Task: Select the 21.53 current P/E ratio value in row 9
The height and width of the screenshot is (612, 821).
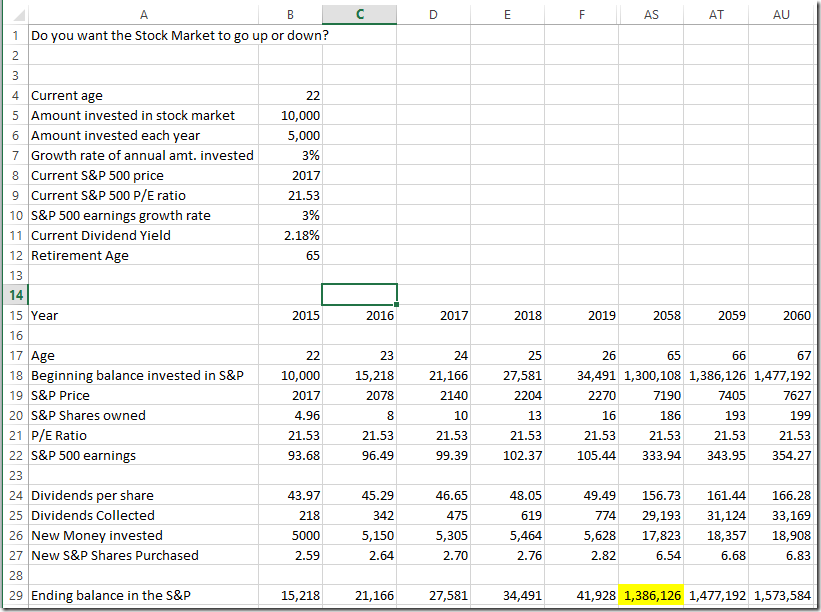Action: (x=291, y=195)
